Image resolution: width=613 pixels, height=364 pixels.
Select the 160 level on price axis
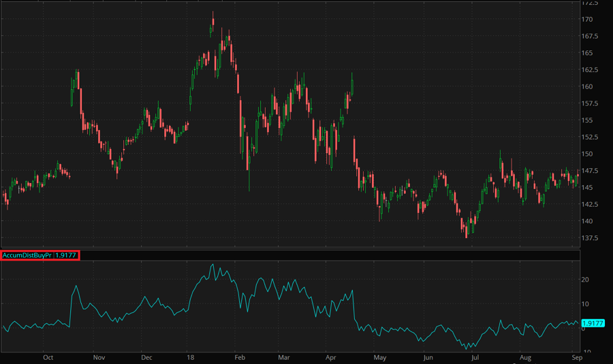tap(587, 86)
